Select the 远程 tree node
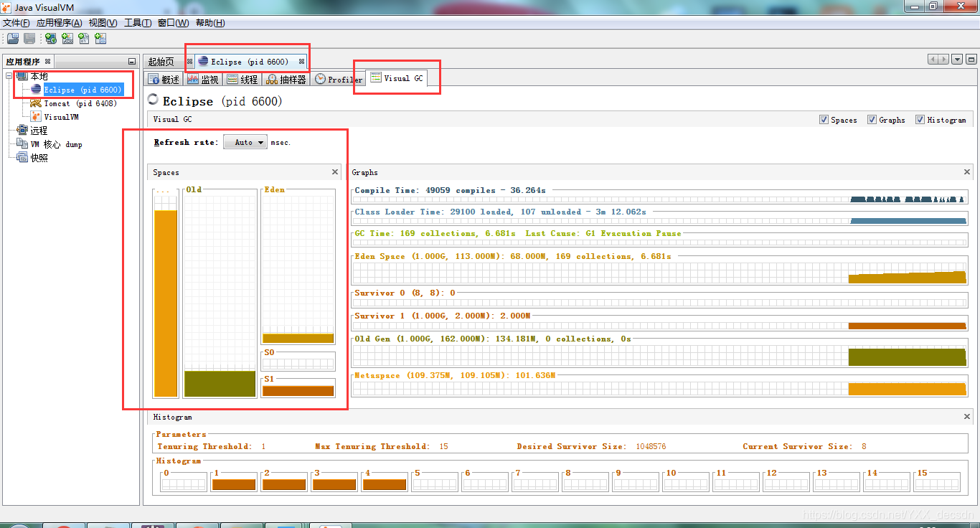The height and width of the screenshot is (528, 980). pyautogui.click(x=39, y=131)
